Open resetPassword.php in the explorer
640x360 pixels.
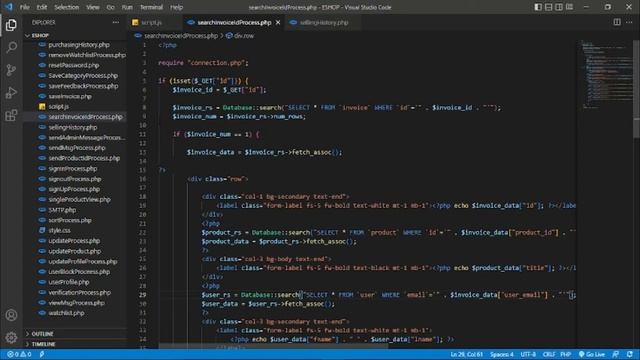[x=73, y=65]
